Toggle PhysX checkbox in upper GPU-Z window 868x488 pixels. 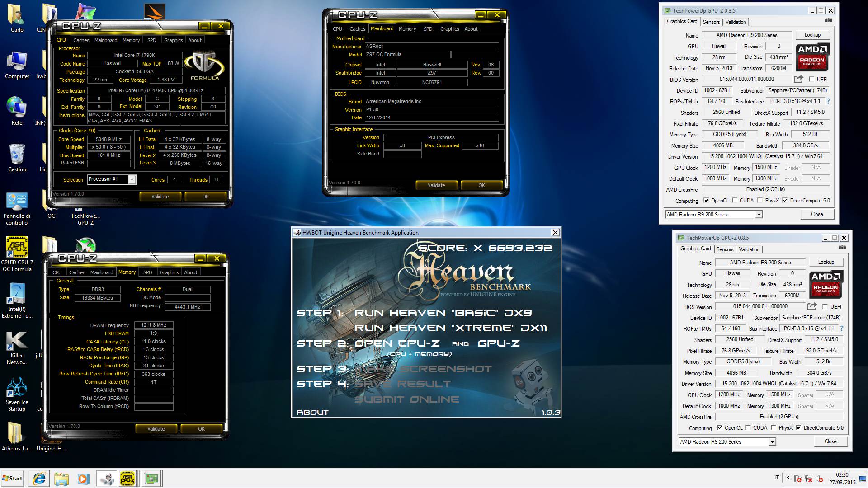click(760, 201)
